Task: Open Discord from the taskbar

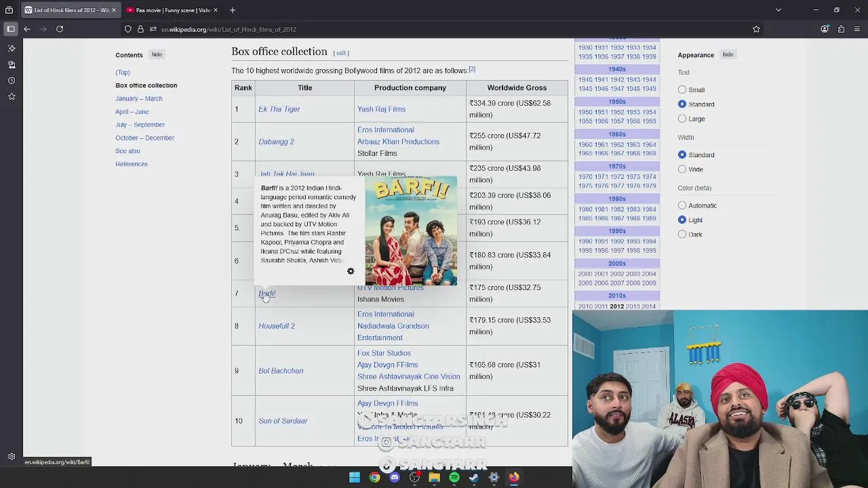Action: 395,477
